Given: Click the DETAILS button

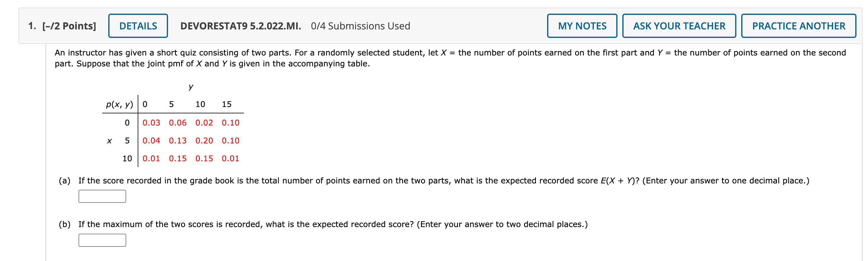Looking at the screenshot, I should pos(138,25).
